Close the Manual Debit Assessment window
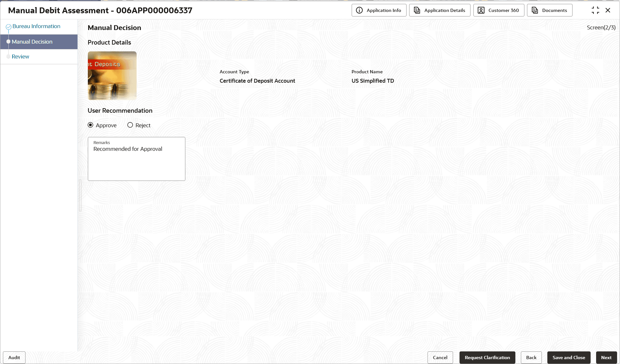The image size is (620, 364). click(608, 10)
